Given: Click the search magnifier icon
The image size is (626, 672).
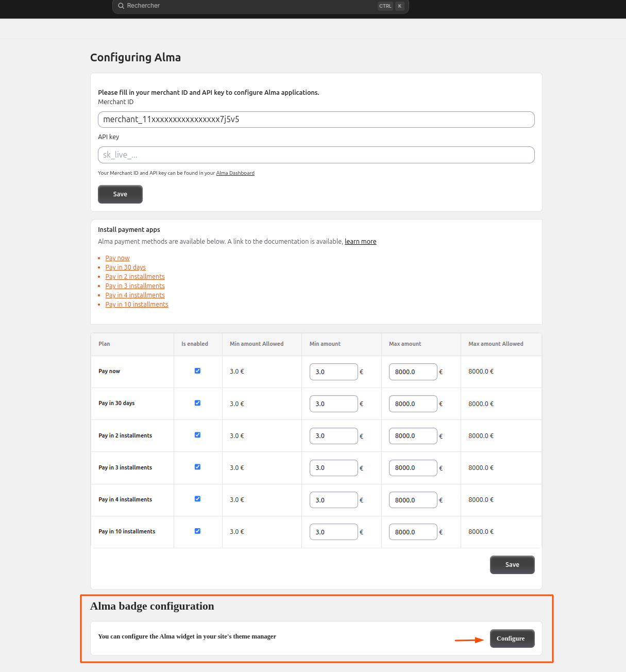Looking at the screenshot, I should 121,6.
